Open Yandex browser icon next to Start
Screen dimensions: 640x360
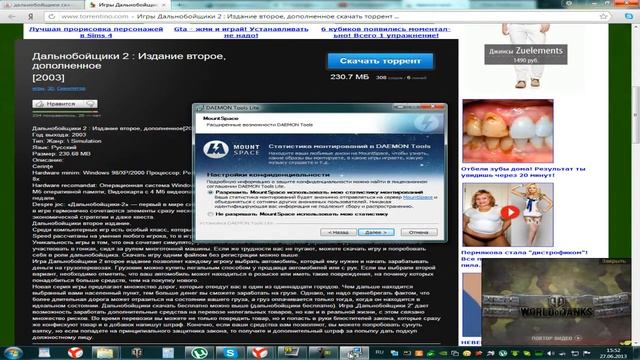(x=75, y=353)
